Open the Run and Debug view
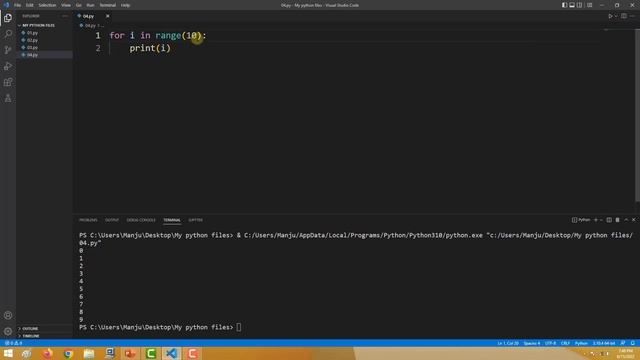 click(x=8, y=66)
